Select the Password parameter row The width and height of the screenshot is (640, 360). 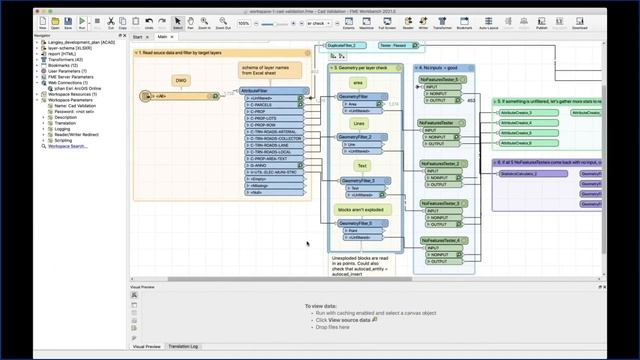point(74,111)
